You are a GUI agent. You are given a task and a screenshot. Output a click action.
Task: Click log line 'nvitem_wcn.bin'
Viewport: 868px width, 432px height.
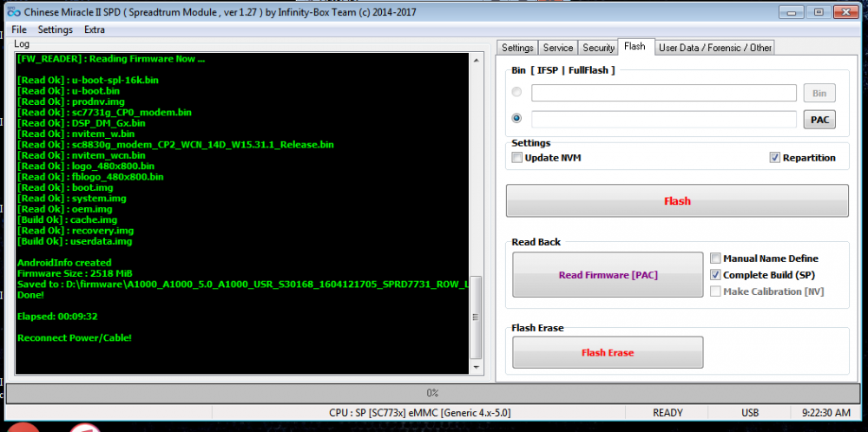tap(82, 155)
